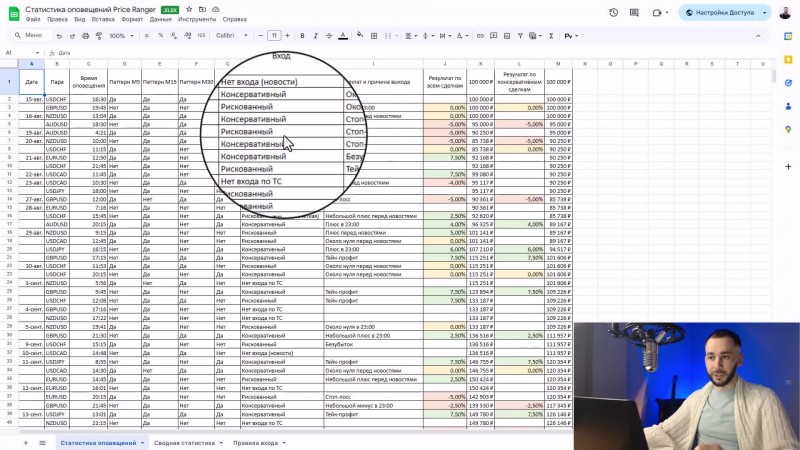Open the input language Ру dropdown
Screen dimensions: 800x450
click(x=571, y=36)
